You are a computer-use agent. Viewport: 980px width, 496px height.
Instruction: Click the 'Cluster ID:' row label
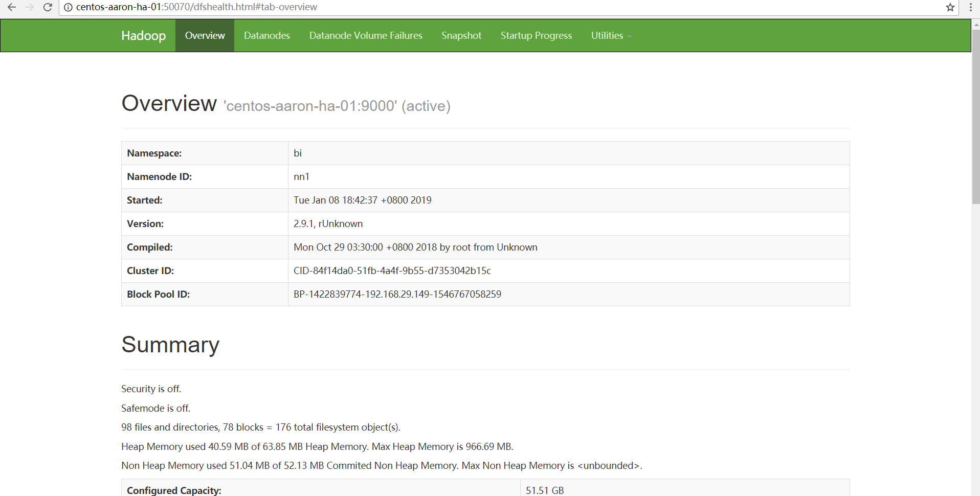pos(150,270)
